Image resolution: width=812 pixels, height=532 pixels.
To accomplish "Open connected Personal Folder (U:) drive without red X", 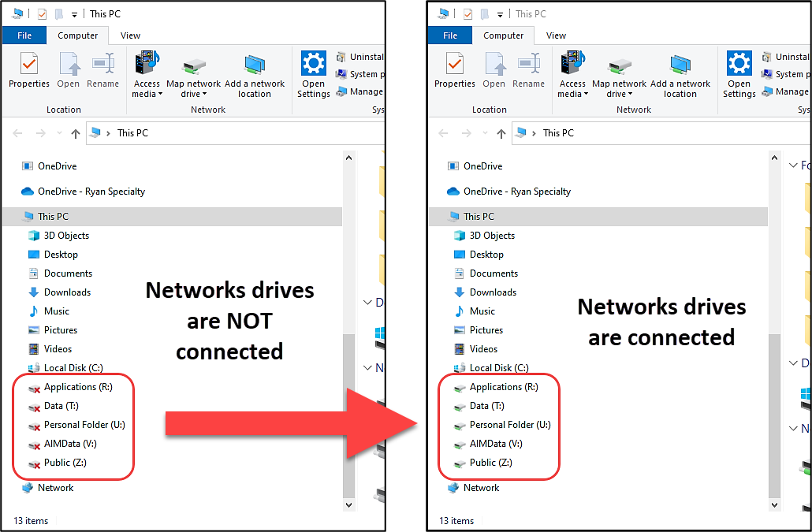I will (502, 425).
